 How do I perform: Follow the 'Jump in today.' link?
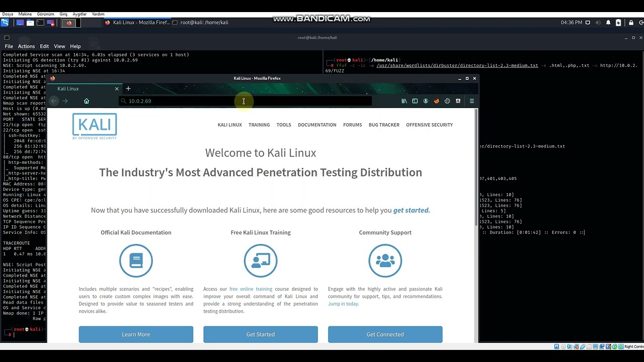coord(344,304)
